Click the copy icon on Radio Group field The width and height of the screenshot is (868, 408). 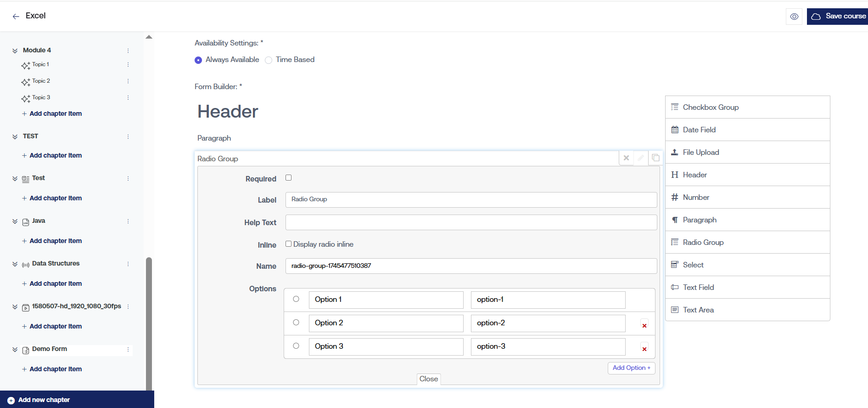coord(655,158)
